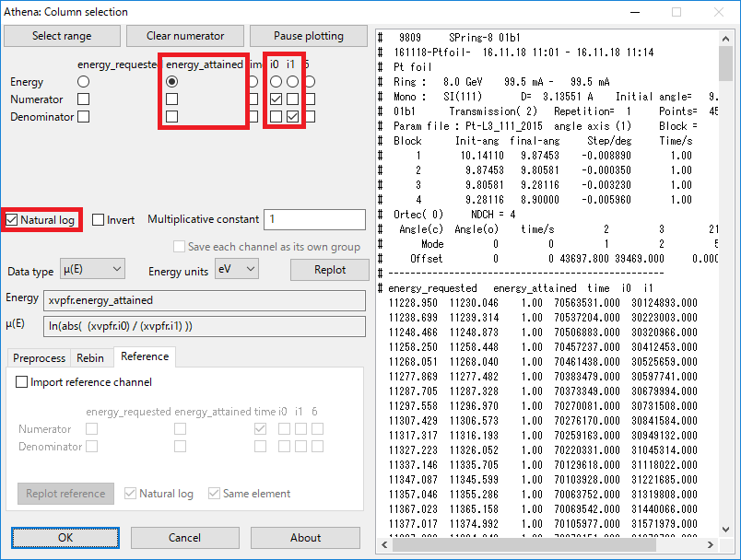Click the horizontal scrollbar right arrow

pyautogui.click(x=711, y=545)
